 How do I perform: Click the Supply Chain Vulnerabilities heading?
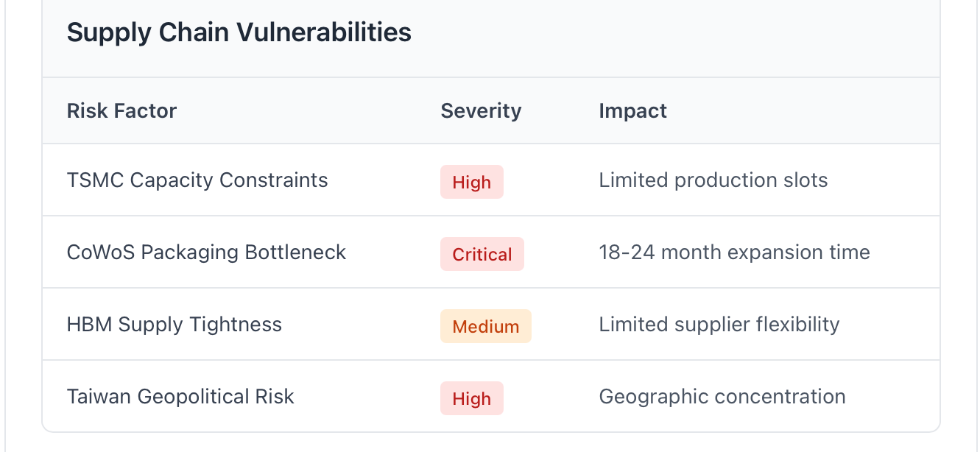(x=239, y=32)
